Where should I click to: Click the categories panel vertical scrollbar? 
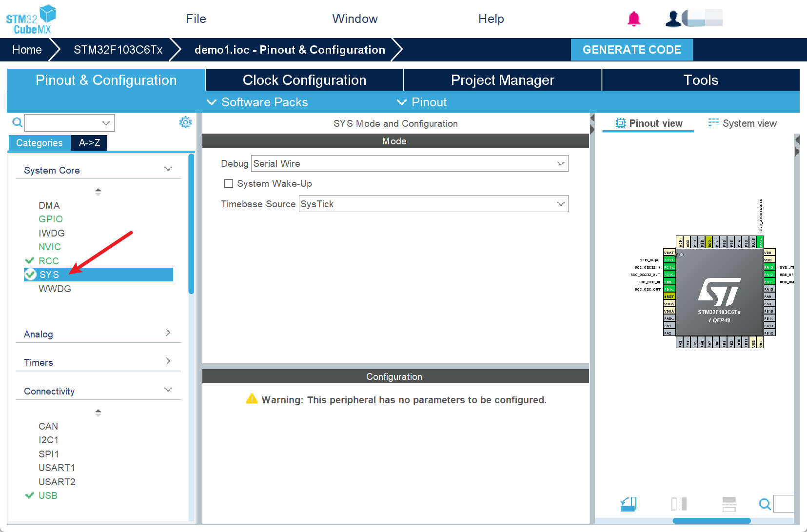click(192, 224)
